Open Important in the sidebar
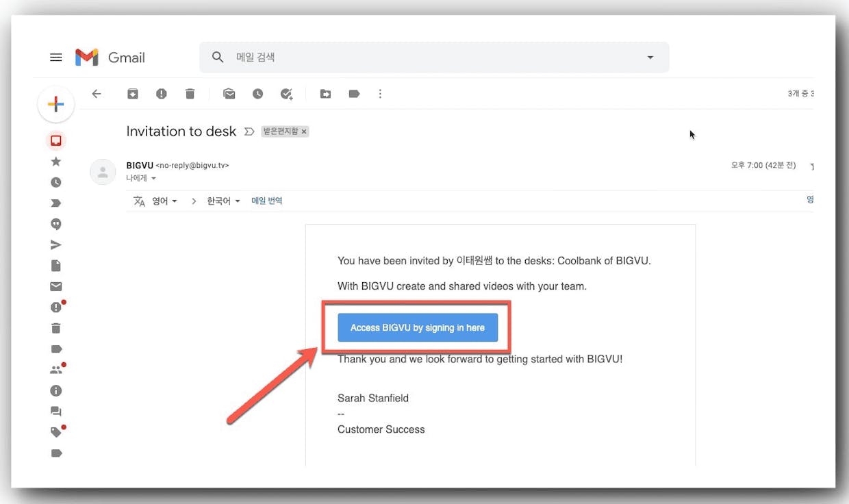The width and height of the screenshot is (849, 504). [56, 203]
